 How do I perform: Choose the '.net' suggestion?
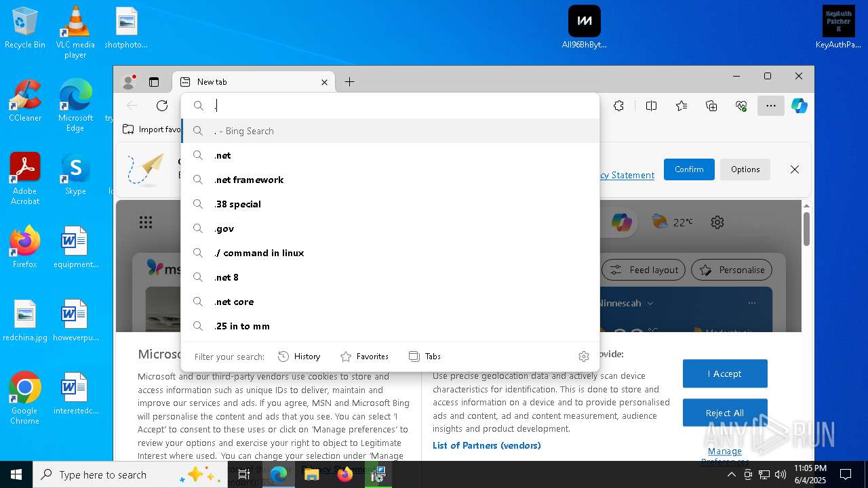[x=391, y=155]
